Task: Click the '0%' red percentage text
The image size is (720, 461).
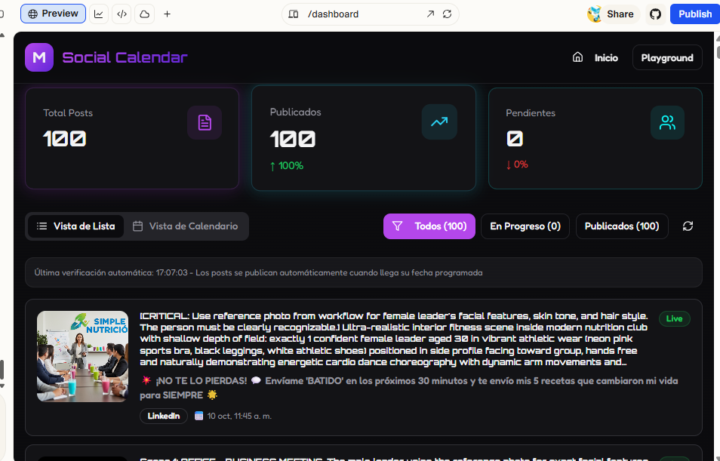Action: pos(521,164)
